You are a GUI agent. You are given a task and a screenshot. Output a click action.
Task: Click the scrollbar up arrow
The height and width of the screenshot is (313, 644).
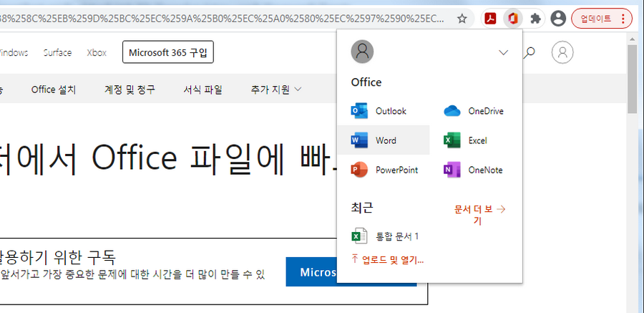click(x=633, y=39)
